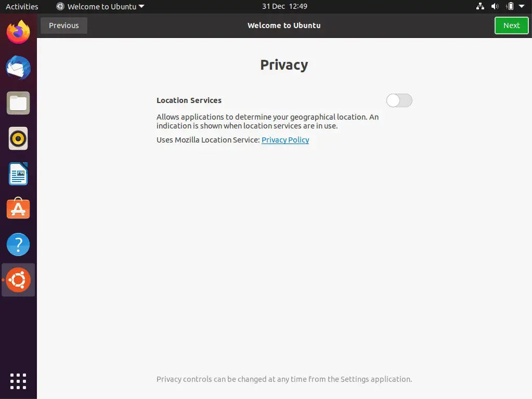
Task: Show Applications grid
Action: coord(18,381)
